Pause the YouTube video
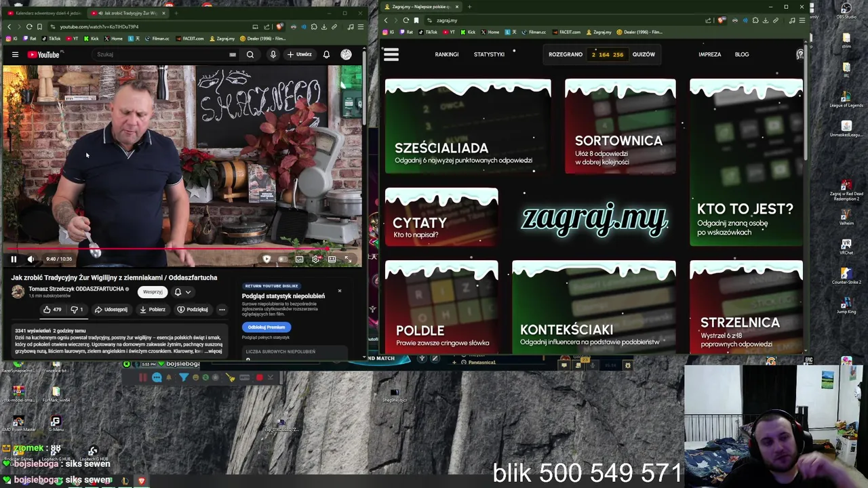This screenshot has width=868, height=488. [14, 259]
